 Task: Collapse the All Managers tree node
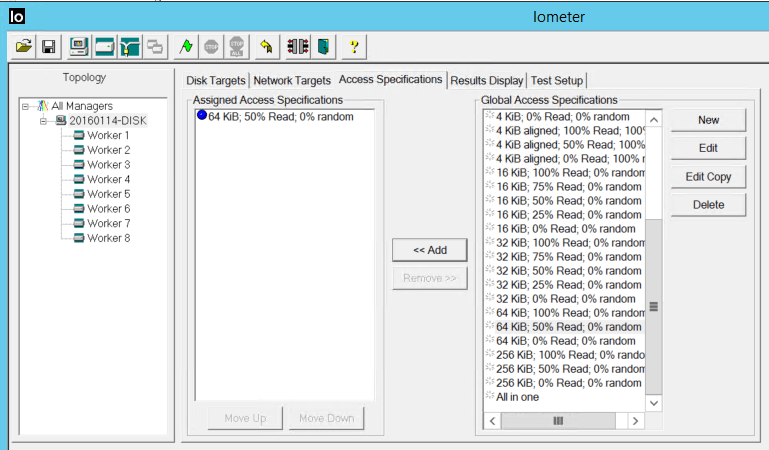(x=26, y=106)
